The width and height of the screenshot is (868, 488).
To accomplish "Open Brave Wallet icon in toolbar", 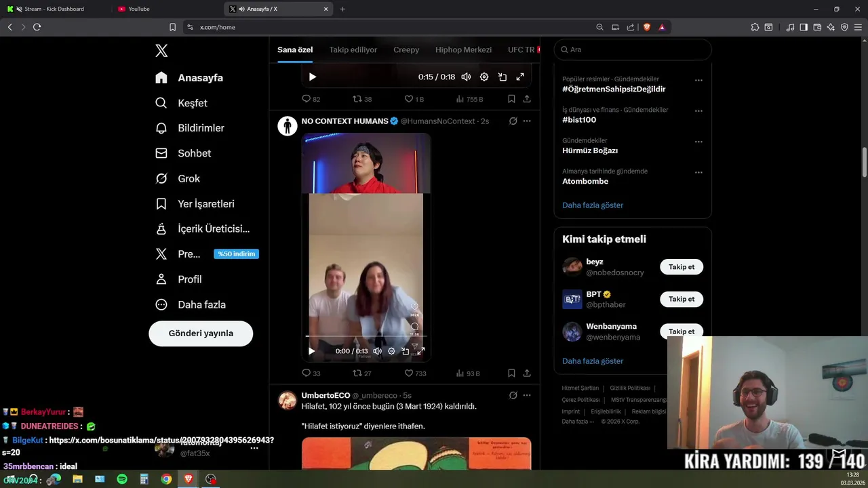I will click(x=817, y=27).
